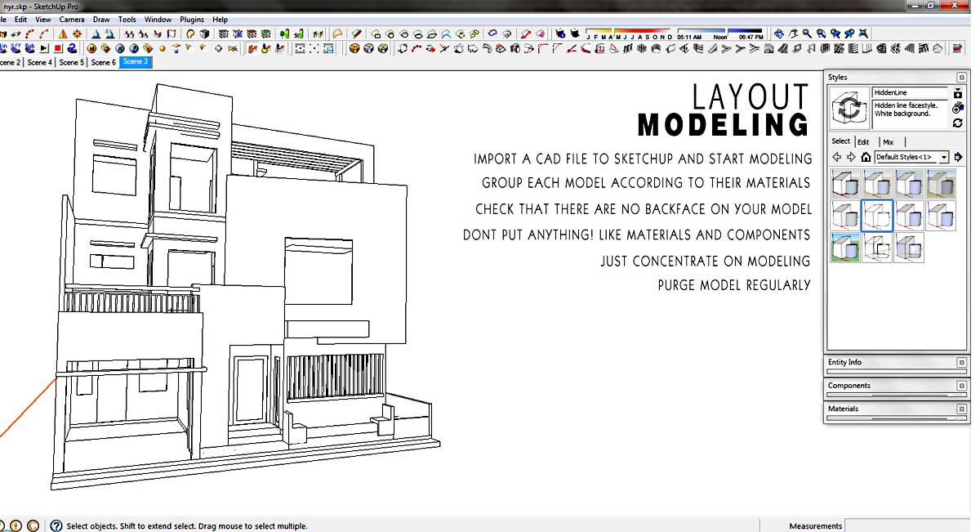The width and height of the screenshot is (980, 532).
Task: Click the dark shaded cube icon
Action: (x=204, y=34)
